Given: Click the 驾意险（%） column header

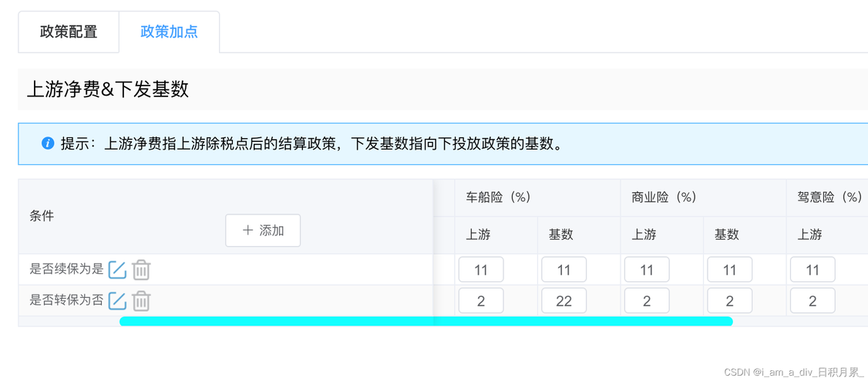Looking at the screenshot, I should pyautogui.click(x=827, y=197).
